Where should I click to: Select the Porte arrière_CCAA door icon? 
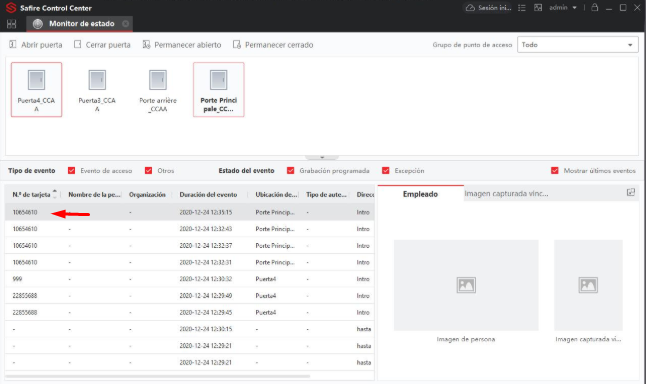[x=158, y=89]
